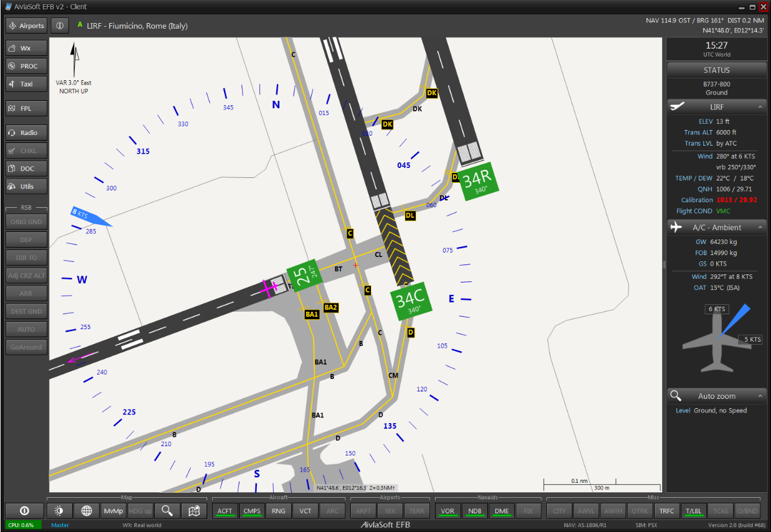The image size is (771, 532).
Task: Open the Utils tools page
Action: (26, 186)
